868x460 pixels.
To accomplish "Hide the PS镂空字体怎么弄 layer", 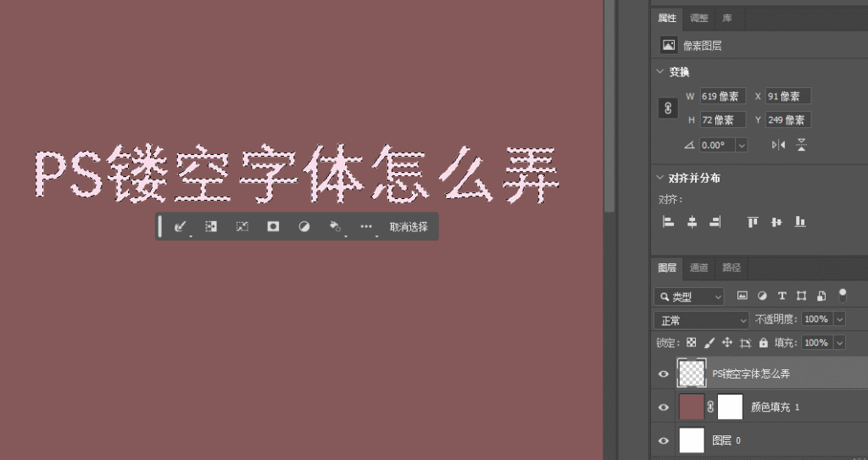I will tap(663, 374).
